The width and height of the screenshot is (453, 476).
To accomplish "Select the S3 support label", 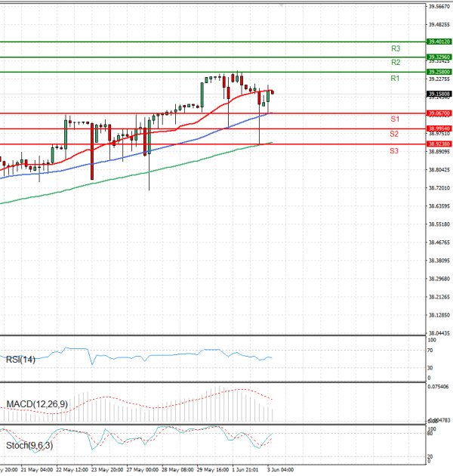I will (394, 151).
